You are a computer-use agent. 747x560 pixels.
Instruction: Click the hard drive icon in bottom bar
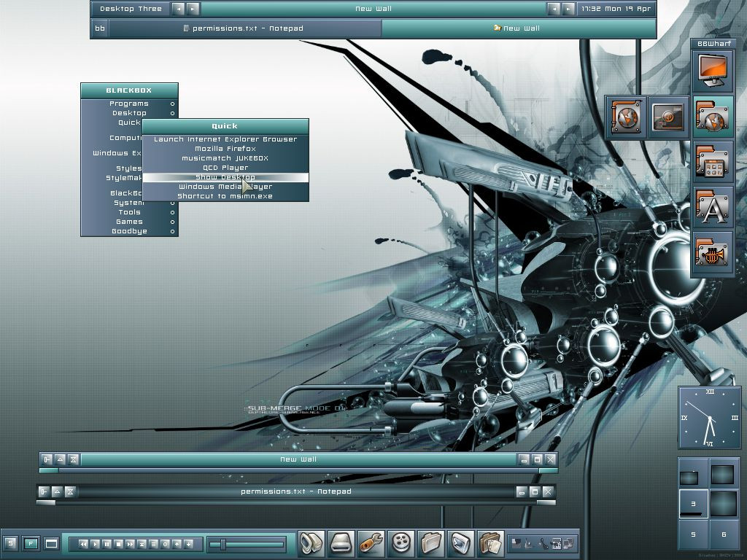pos(342,543)
